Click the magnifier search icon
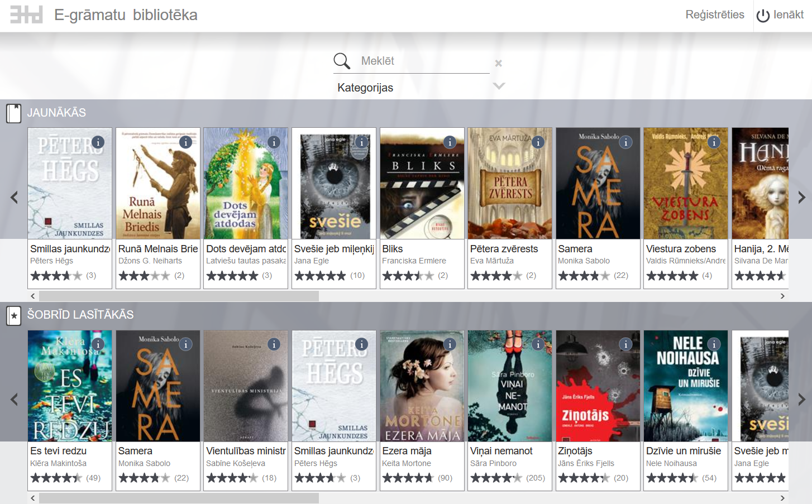812x504 pixels. pyautogui.click(x=341, y=61)
